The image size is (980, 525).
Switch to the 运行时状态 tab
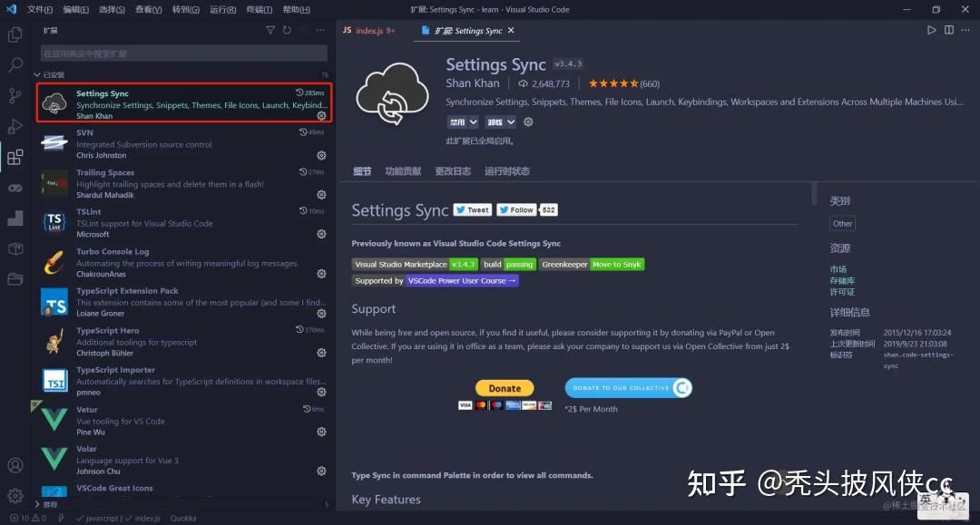tap(507, 171)
